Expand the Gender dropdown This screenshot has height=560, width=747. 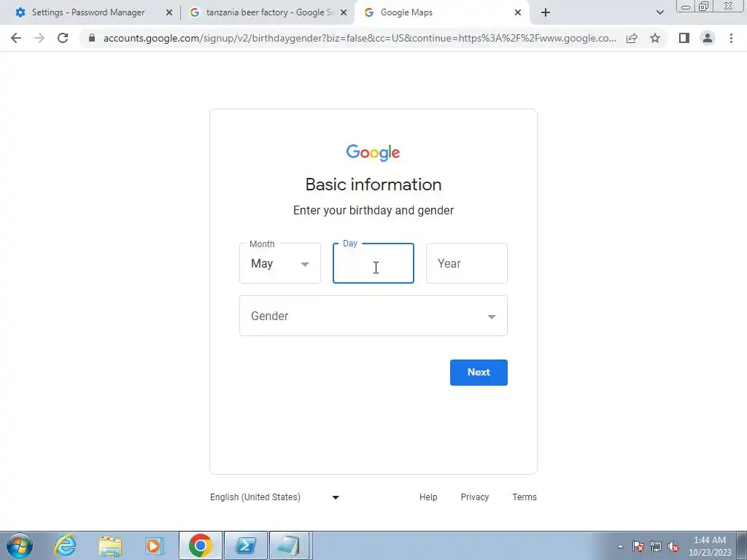pos(373,316)
